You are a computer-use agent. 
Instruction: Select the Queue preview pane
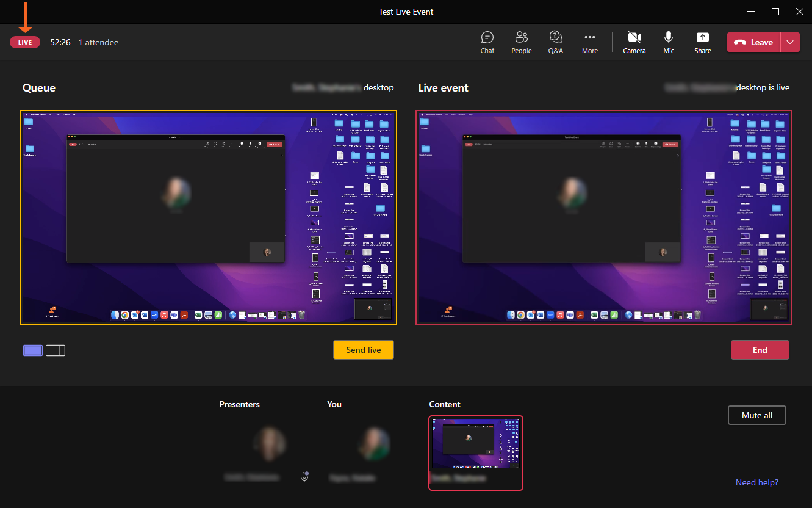(x=208, y=217)
